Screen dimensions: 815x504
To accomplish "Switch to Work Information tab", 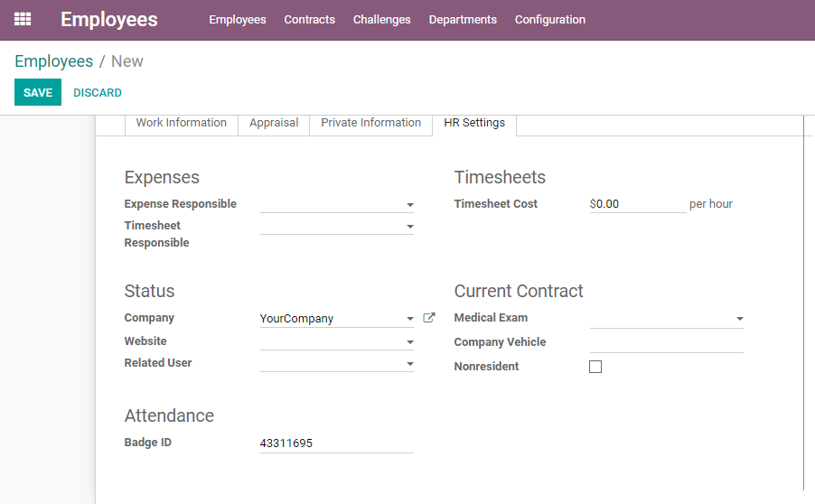I will pyautogui.click(x=182, y=123).
